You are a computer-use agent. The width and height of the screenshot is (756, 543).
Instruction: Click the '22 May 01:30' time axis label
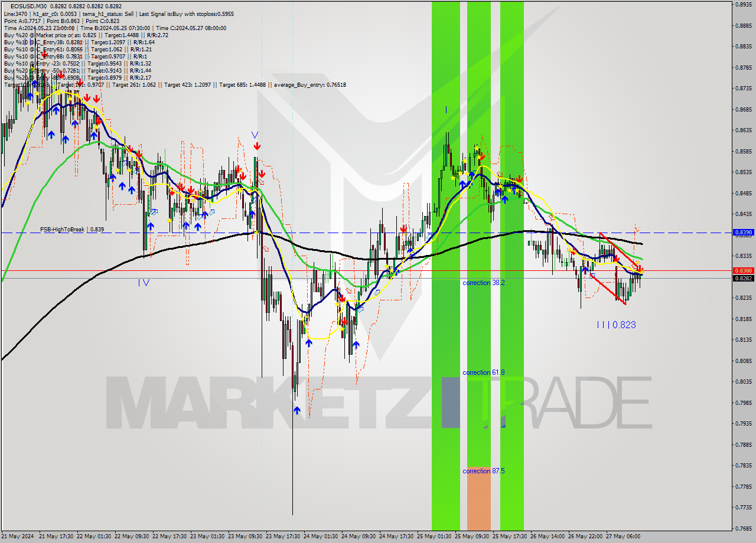tap(94, 537)
